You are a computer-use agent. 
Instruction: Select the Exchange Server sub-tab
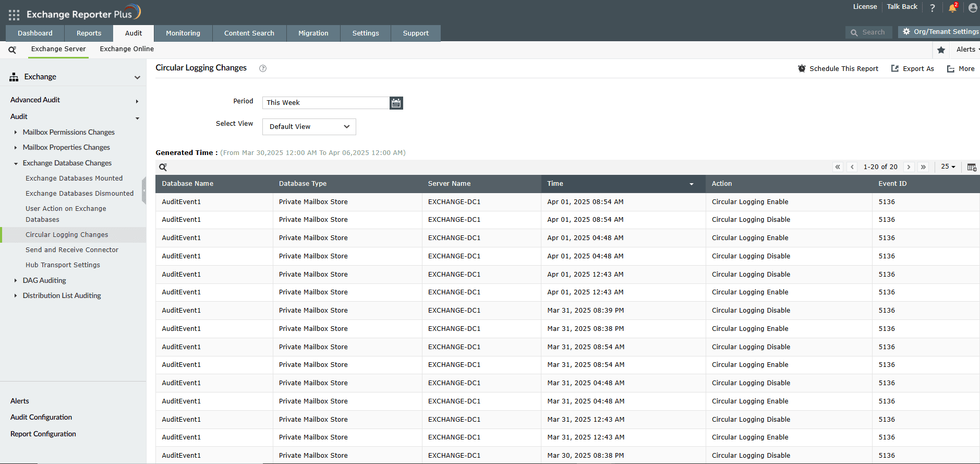(58, 49)
